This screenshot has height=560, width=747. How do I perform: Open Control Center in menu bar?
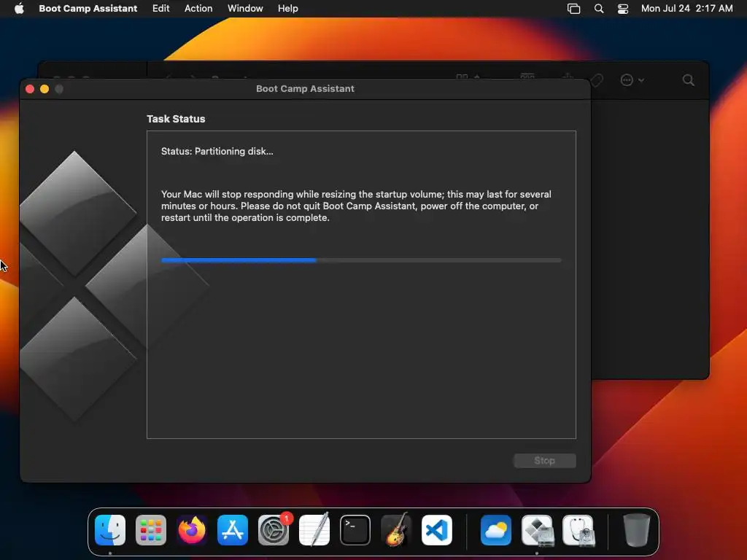tap(623, 9)
